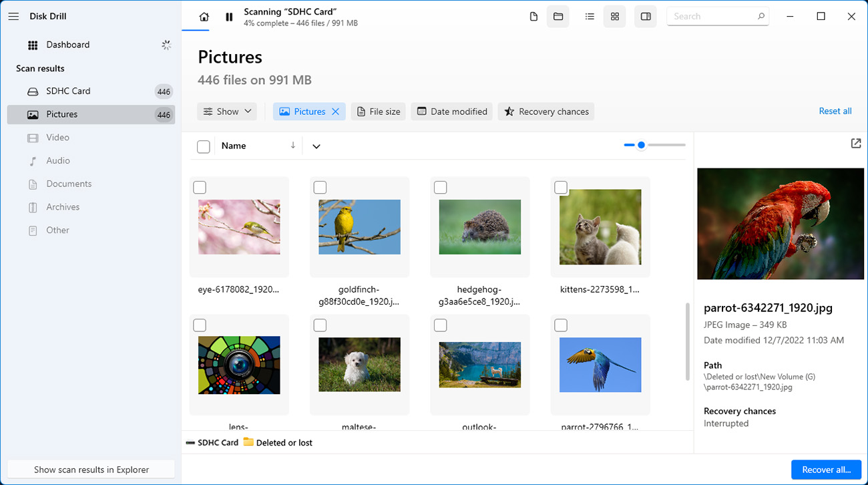Switch to file view icon

(533, 17)
